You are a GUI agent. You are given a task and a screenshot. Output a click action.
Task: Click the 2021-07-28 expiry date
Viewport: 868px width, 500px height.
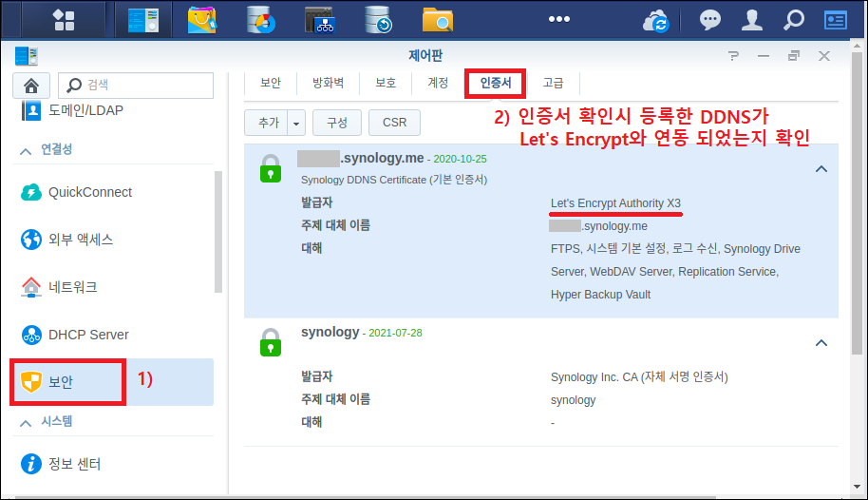pos(395,333)
